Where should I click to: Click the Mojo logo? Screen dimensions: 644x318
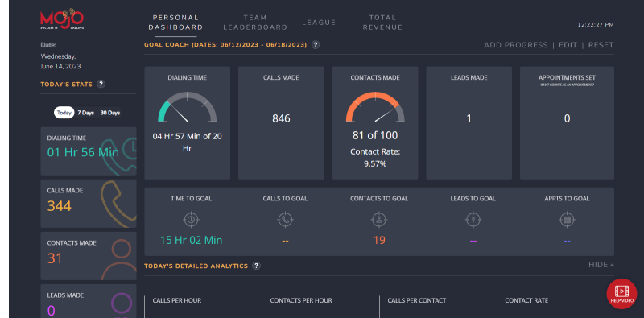62,19
